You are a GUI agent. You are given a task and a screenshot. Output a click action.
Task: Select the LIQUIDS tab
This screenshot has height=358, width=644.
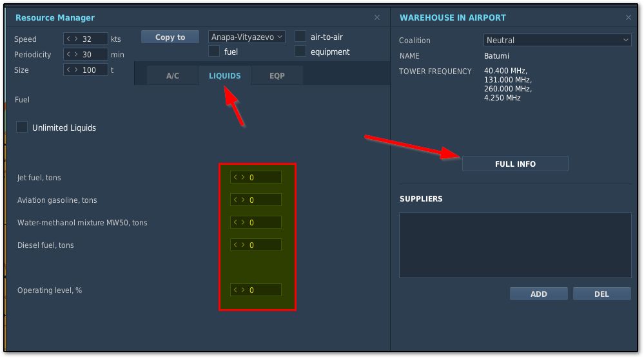coord(224,76)
